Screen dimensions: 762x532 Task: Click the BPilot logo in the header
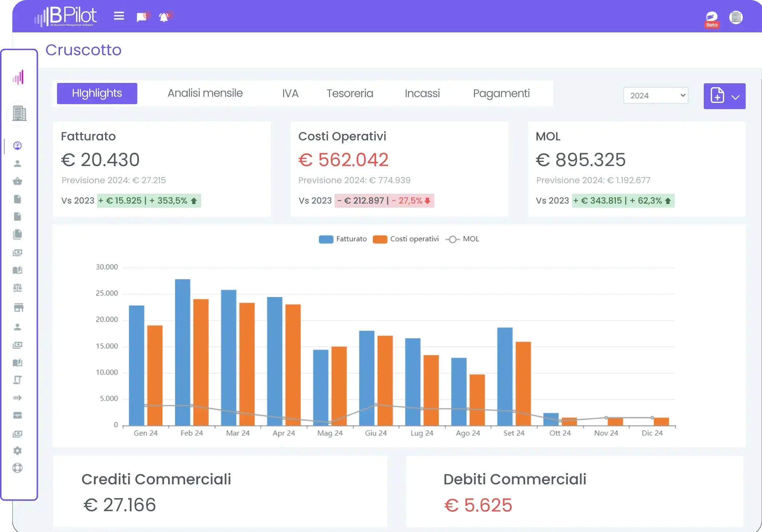[x=66, y=16]
